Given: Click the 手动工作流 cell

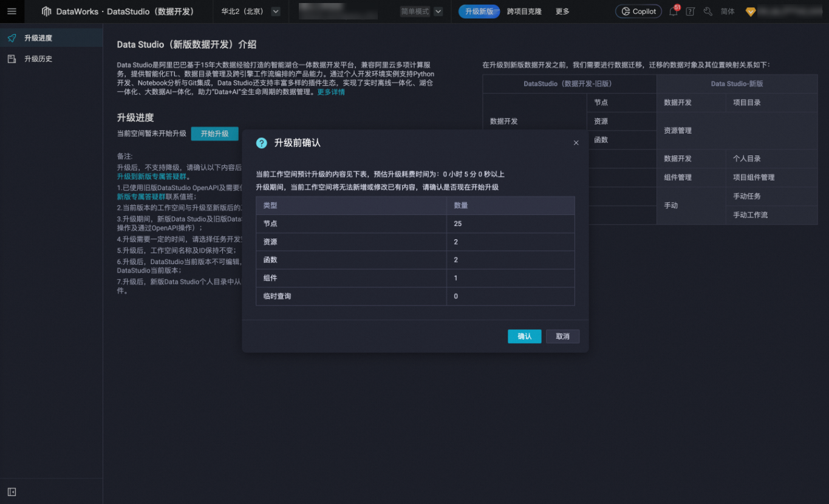Looking at the screenshot, I should pyautogui.click(x=771, y=215).
